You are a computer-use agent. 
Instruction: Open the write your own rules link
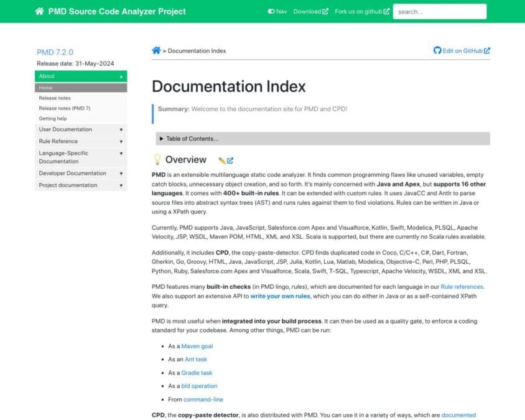(281, 296)
